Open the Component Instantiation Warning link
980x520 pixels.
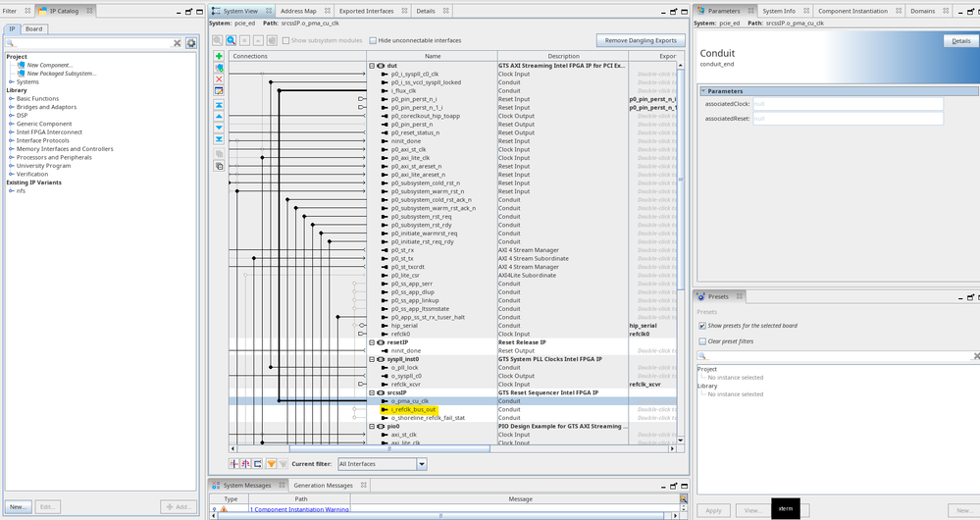[x=299, y=509]
